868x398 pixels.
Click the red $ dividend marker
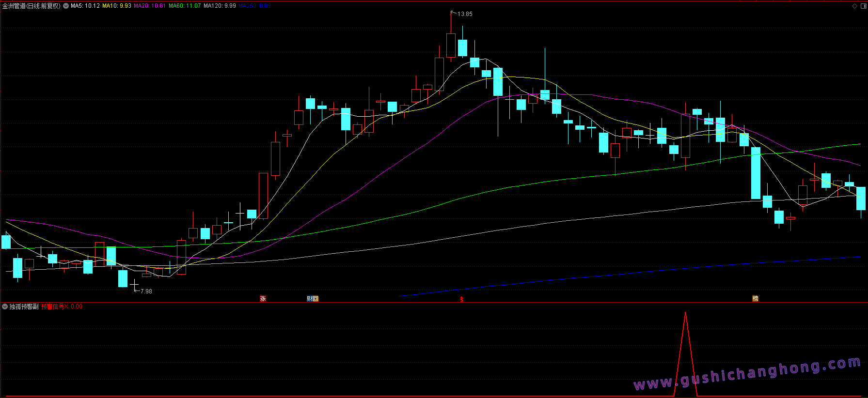[x=462, y=299]
